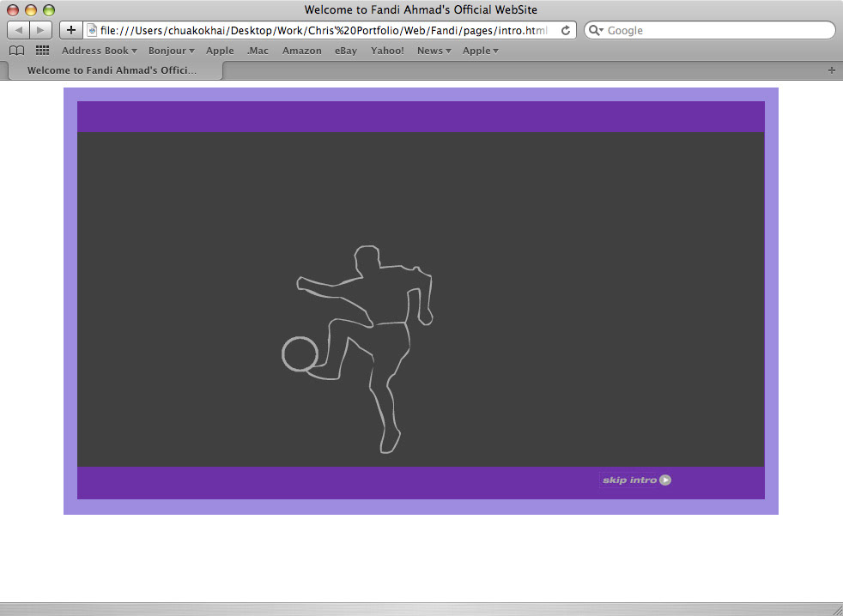
Task: Click the skip intro play arrow
Action: (665, 480)
